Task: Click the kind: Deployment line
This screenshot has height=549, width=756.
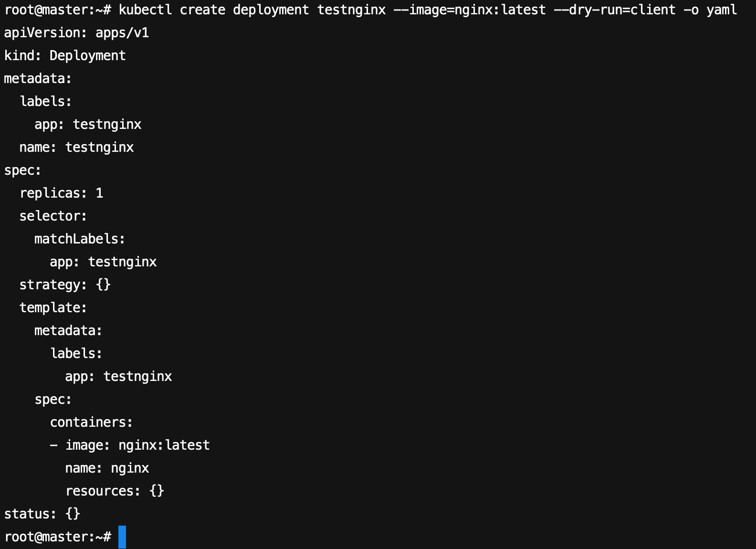Action: (x=65, y=56)
